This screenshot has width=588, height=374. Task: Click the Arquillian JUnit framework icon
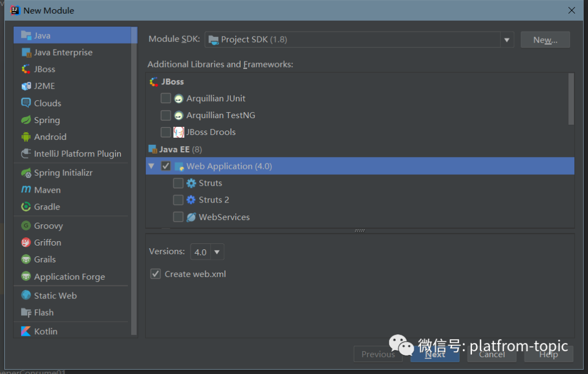179,99
